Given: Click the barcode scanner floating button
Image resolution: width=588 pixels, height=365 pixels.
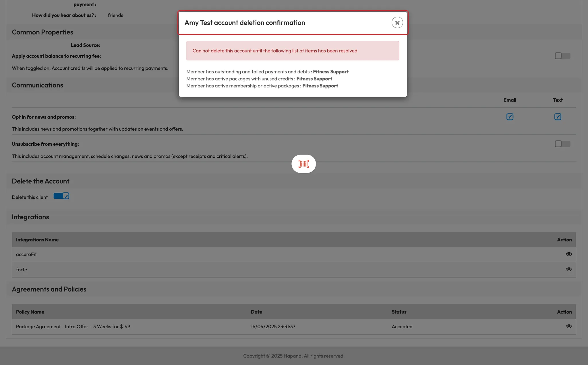Looking at the screenshot, I should (303, 164).
